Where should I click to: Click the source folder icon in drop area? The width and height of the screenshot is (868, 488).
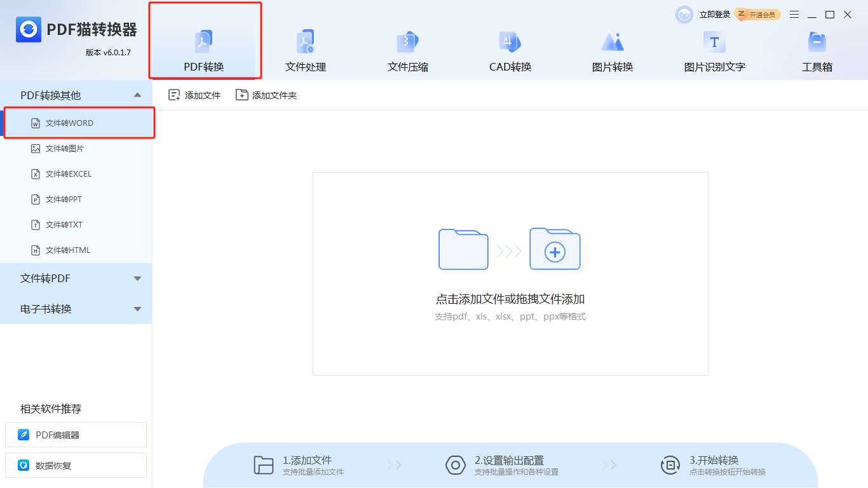tap(463, 249)
